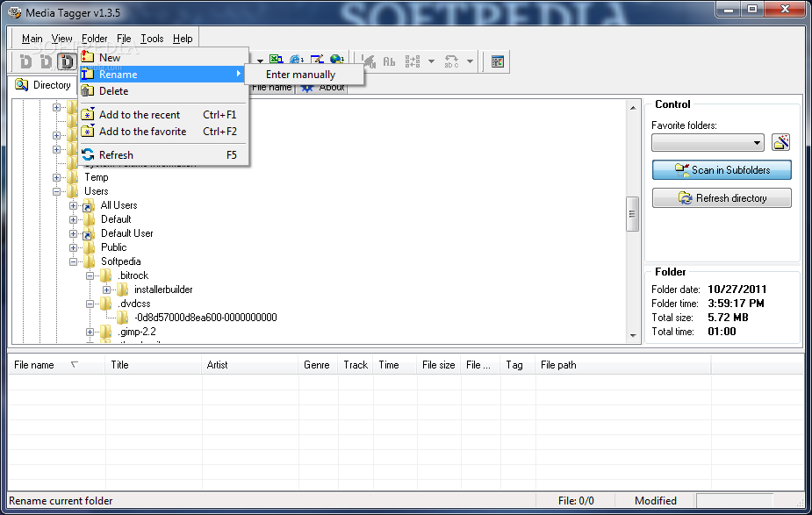The image size is (812, 515).
Task: Click the highlighted D toolbar button with border
Action: coord(67,61)
